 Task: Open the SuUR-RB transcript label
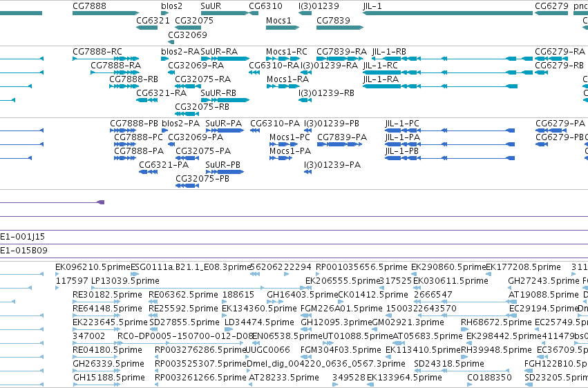(x=218, y=93)
